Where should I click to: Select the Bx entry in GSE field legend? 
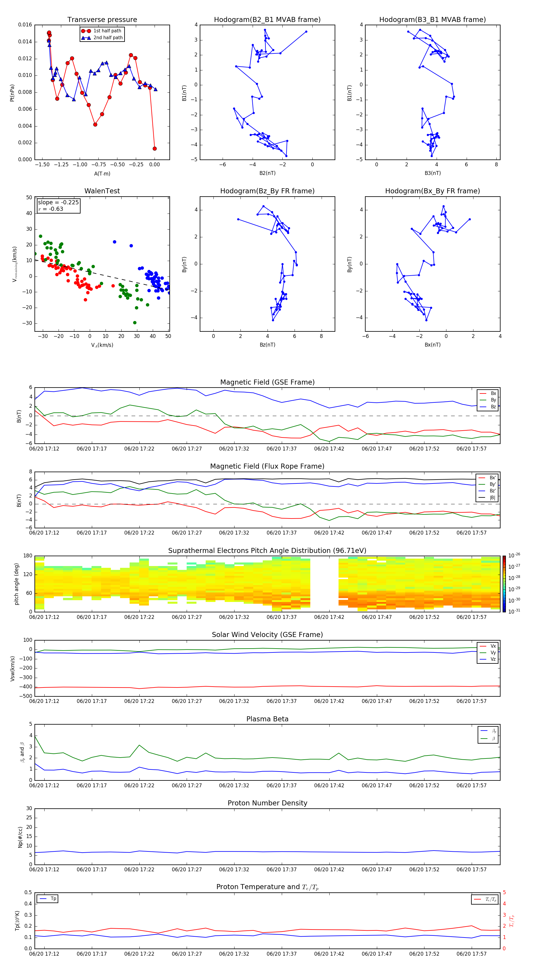pyautogui.click(x=488, y=393)
